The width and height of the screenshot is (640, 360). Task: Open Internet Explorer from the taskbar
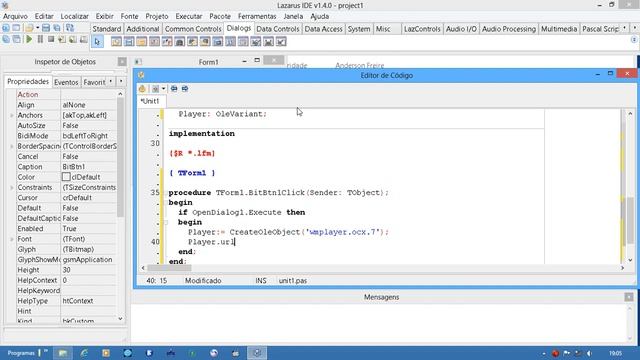tap(84, 353)
